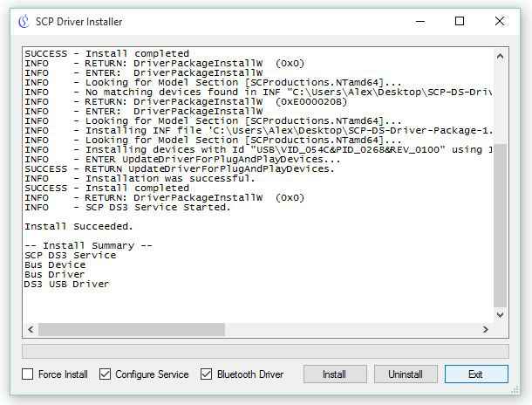Viewport: 532px width, 405px height.
Task: Click the log scroll up arrow
Action: click(500, 57)
